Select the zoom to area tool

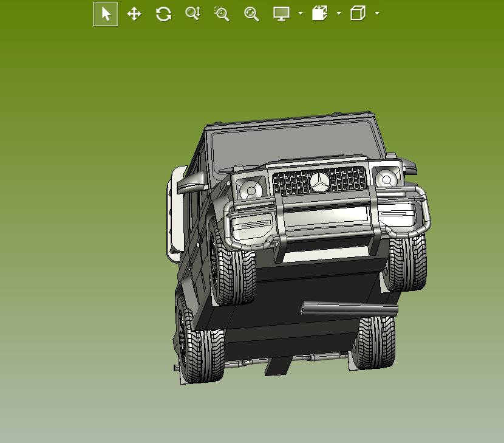222,14
